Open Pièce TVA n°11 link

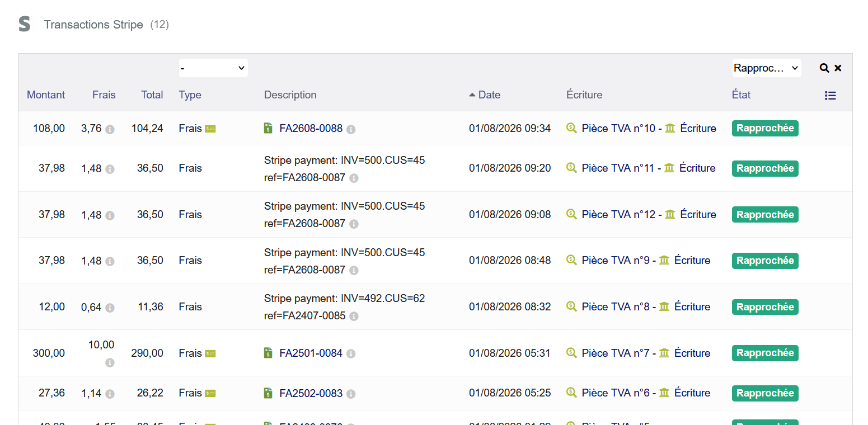618,168
